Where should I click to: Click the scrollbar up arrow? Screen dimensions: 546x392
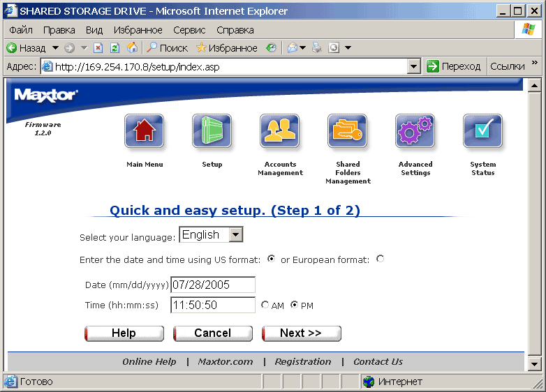click(x=534, y=85)
